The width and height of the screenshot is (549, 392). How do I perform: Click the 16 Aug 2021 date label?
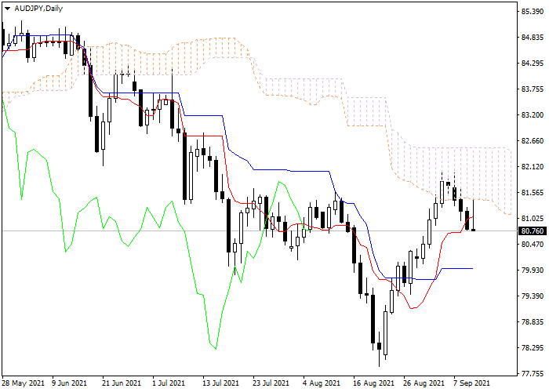coord(373,383)
